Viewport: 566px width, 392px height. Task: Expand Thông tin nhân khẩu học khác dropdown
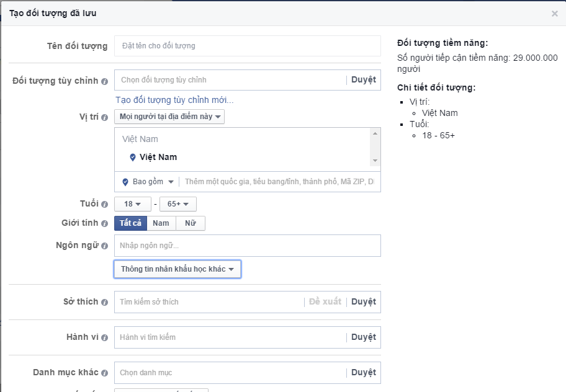[177, 269]
